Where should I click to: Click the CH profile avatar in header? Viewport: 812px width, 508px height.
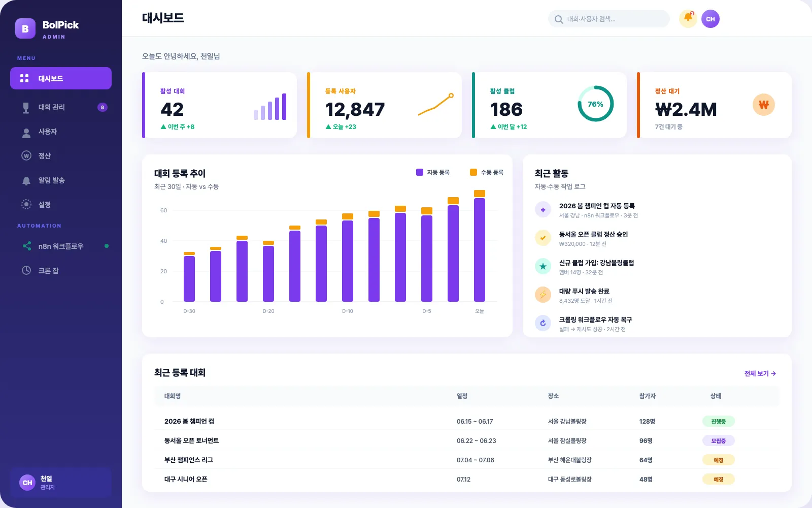tap(710, 19)
